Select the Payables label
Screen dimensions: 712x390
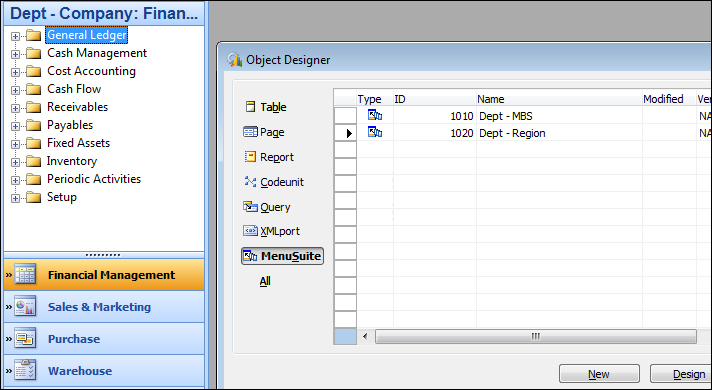[x=70, y=125]
